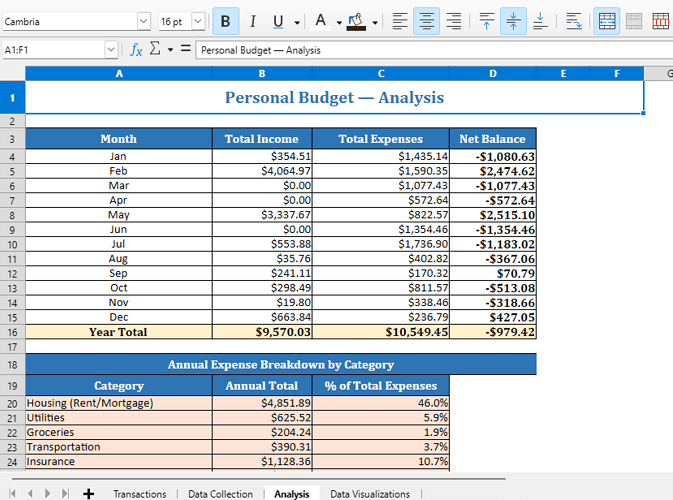This screenshot has width=673, height=500.
Task: Click the Font Name box showing Cambria
Action: click(x=70, y=21)
